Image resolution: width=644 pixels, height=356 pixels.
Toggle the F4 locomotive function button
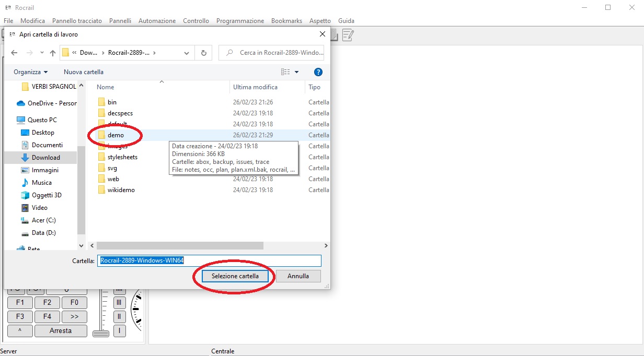pos(47,316)
